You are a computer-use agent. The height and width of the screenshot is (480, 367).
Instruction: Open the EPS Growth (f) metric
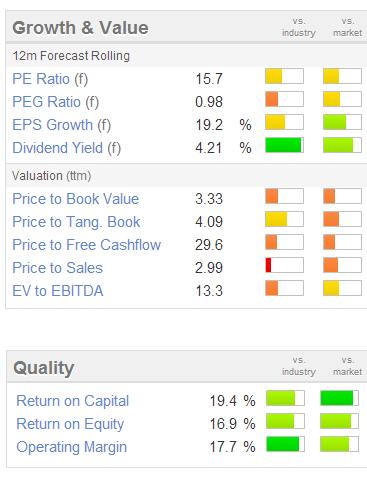[x=62, y=125]
